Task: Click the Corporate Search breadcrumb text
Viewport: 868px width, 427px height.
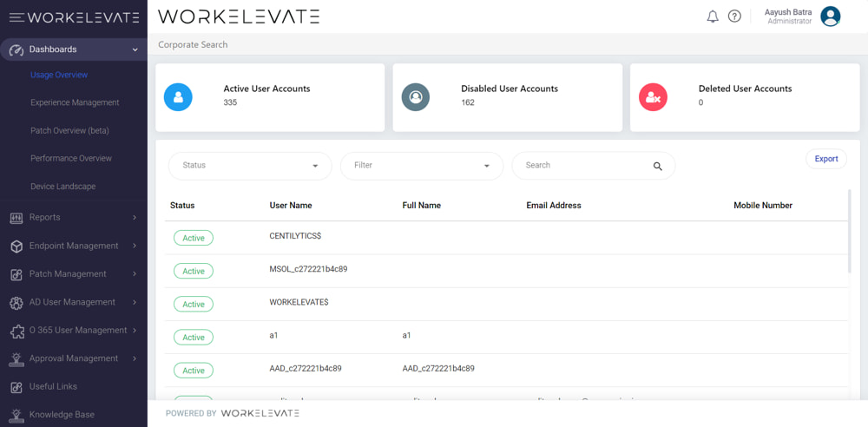Action: click(x=193, y=45)
